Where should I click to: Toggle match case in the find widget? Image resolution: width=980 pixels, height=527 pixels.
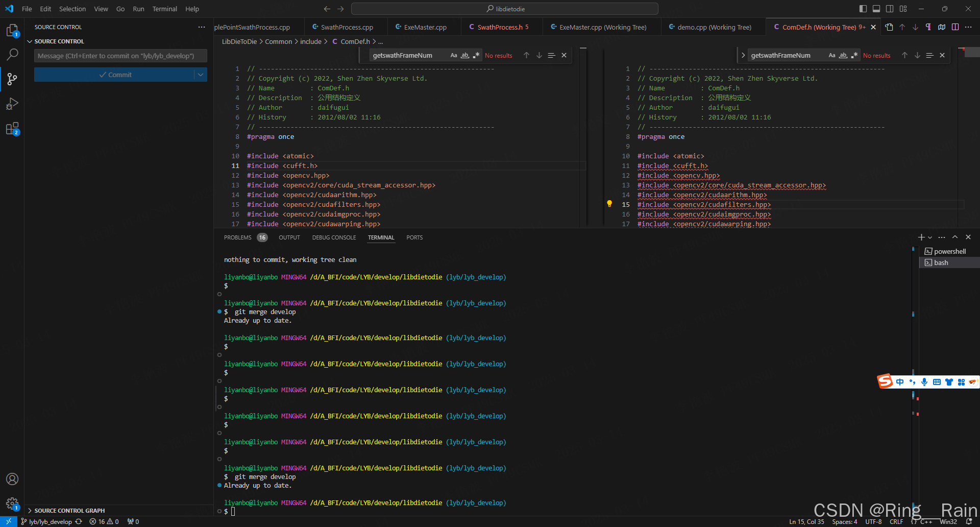point(454,55)
